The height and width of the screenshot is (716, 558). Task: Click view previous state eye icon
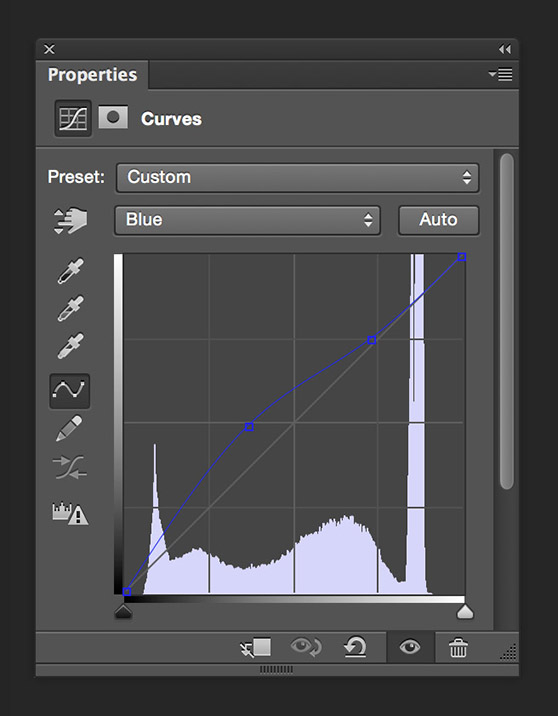point(306,647)
